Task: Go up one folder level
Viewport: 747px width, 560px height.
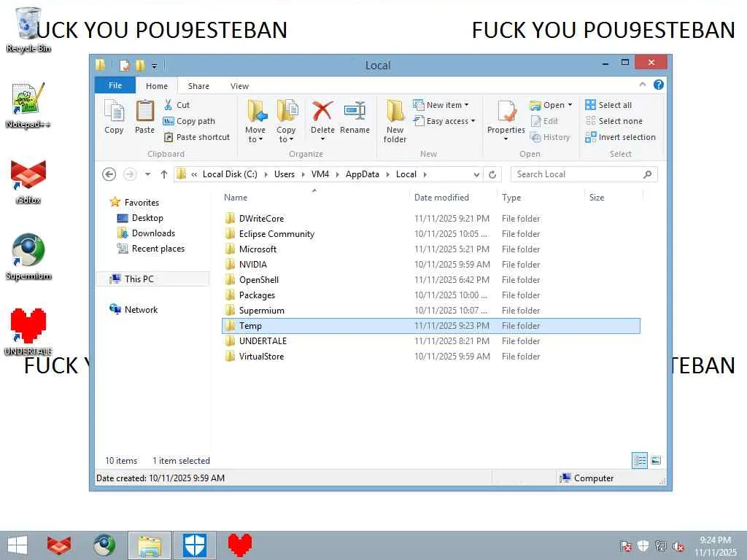Action: pos(164,174)
